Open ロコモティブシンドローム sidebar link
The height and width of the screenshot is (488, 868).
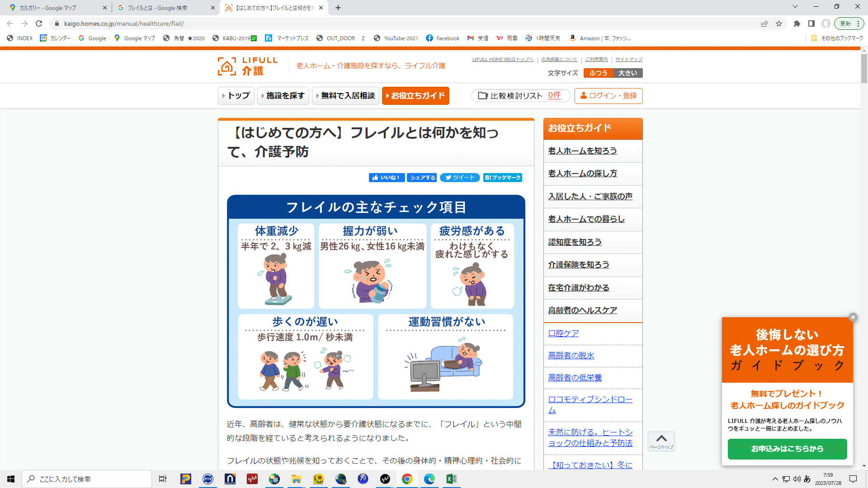590,405
